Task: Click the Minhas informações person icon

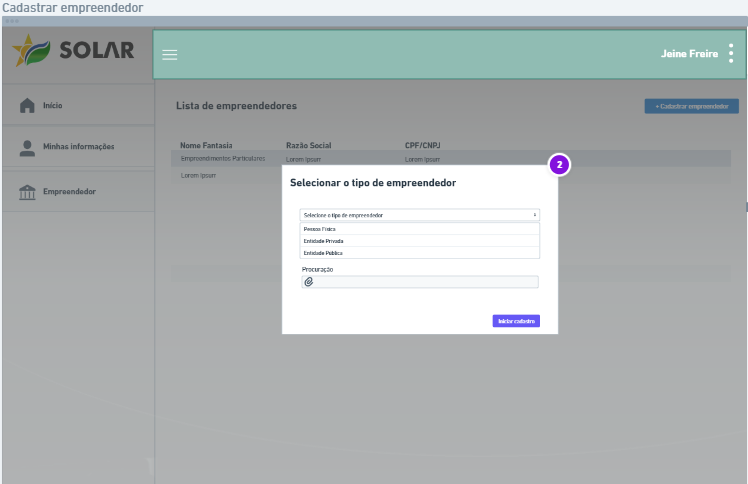Action: point(27,148)
